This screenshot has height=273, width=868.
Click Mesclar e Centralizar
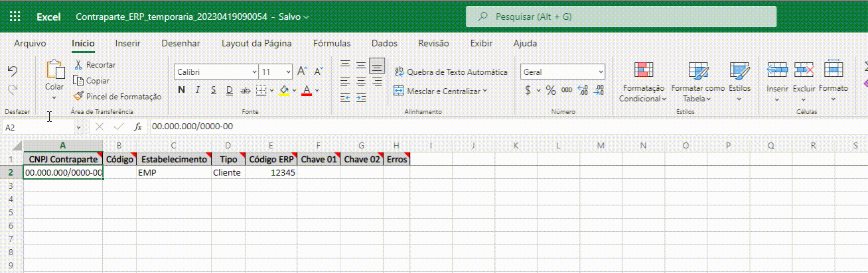tap(438, 91)
